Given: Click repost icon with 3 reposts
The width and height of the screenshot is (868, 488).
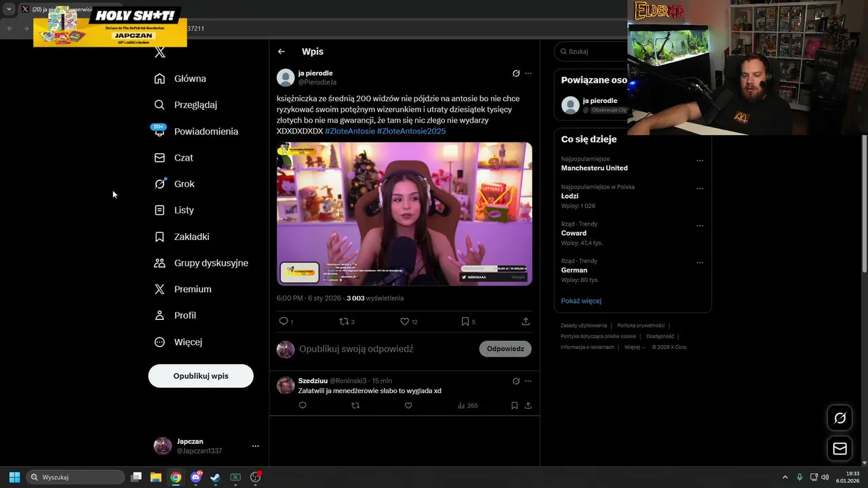Looking at the screenshot, I should point(344,321).
